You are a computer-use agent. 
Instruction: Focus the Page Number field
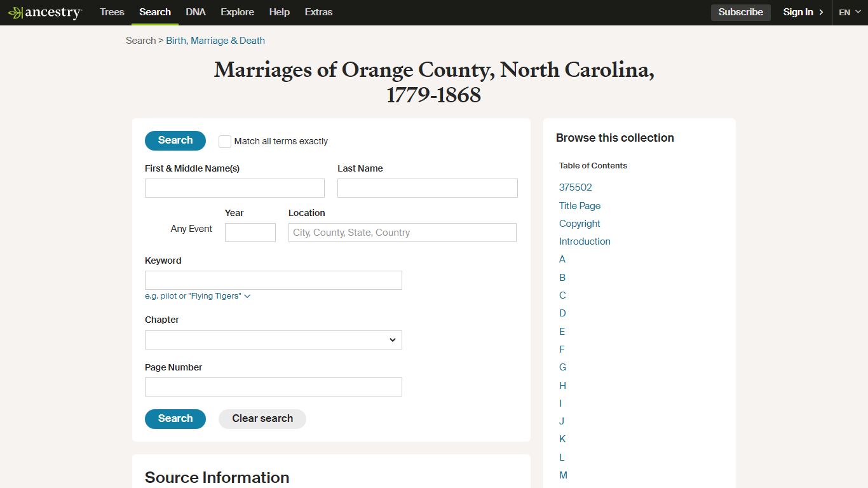pos(273,387)
